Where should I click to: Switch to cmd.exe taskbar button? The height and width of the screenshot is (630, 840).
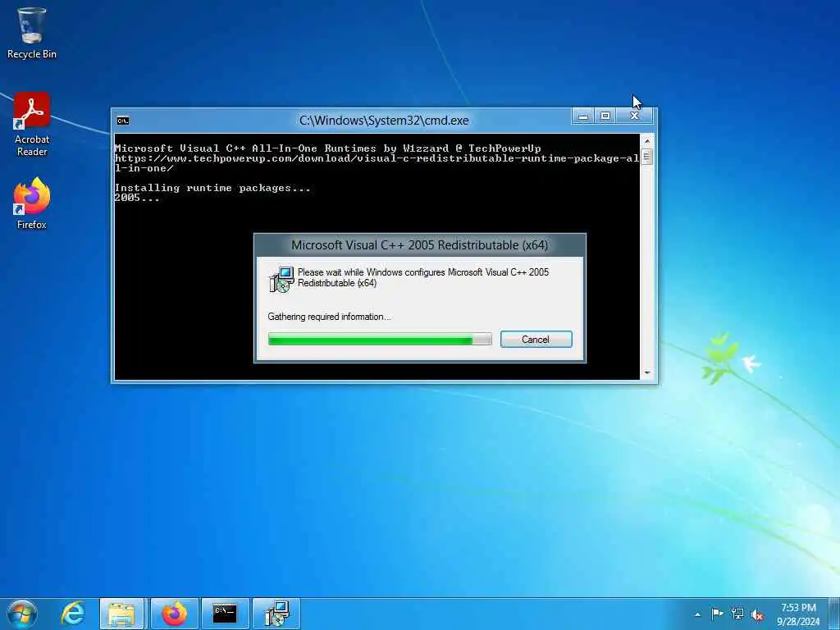[225, 614]
